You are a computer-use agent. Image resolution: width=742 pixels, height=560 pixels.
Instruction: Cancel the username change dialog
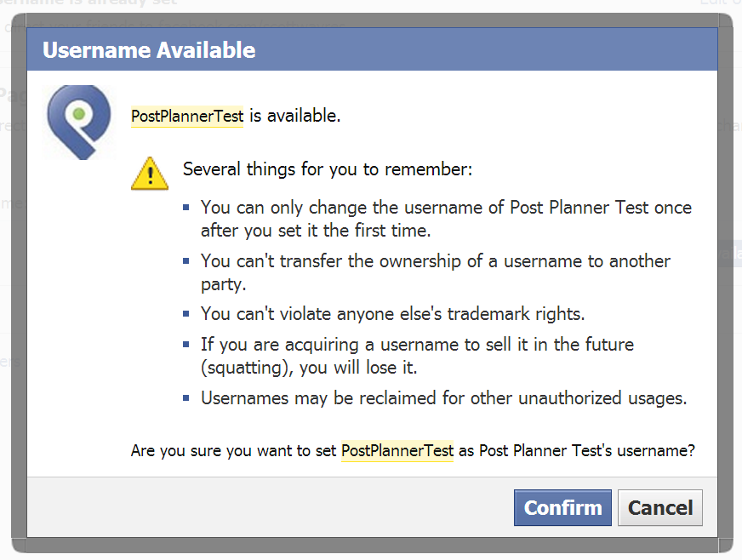(660, 507)
